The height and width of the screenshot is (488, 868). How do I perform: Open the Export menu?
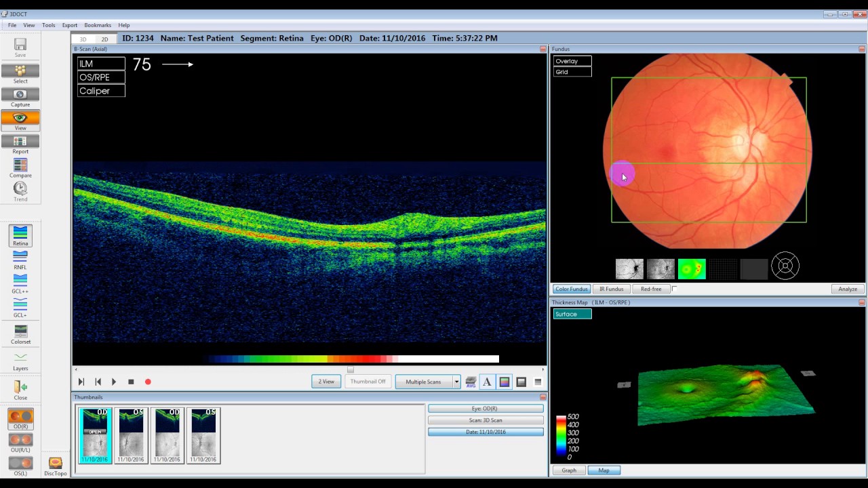[70, 25]
